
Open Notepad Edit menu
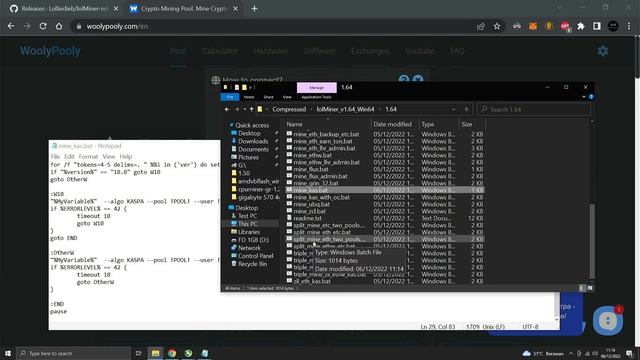69,156
